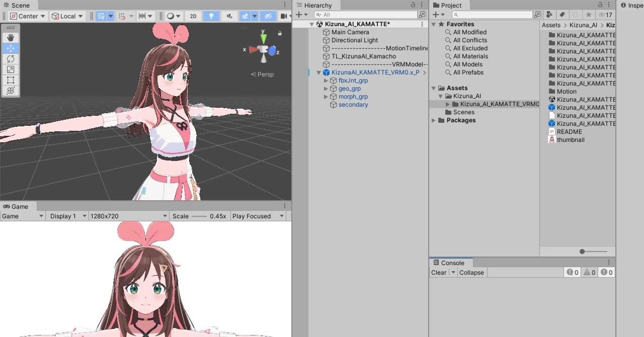The width and height of the screenshot is (644, 337).
Task: Click the Project search field
Action: [492, 15]
